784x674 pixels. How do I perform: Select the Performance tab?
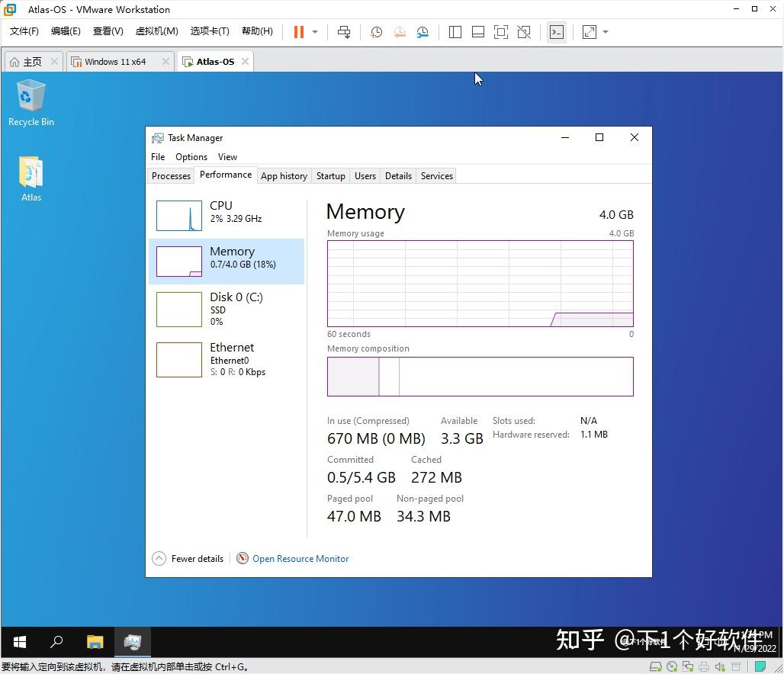226,175
